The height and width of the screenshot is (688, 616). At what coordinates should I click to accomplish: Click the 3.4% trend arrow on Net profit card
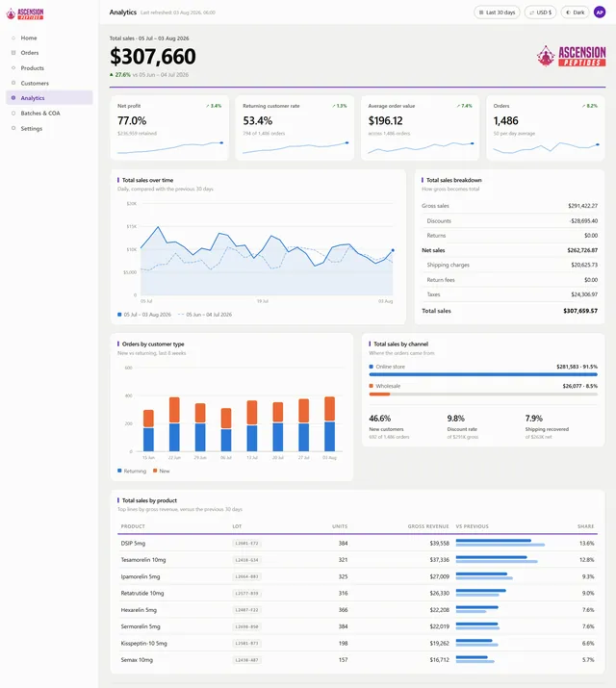click(x=214, y=106)
